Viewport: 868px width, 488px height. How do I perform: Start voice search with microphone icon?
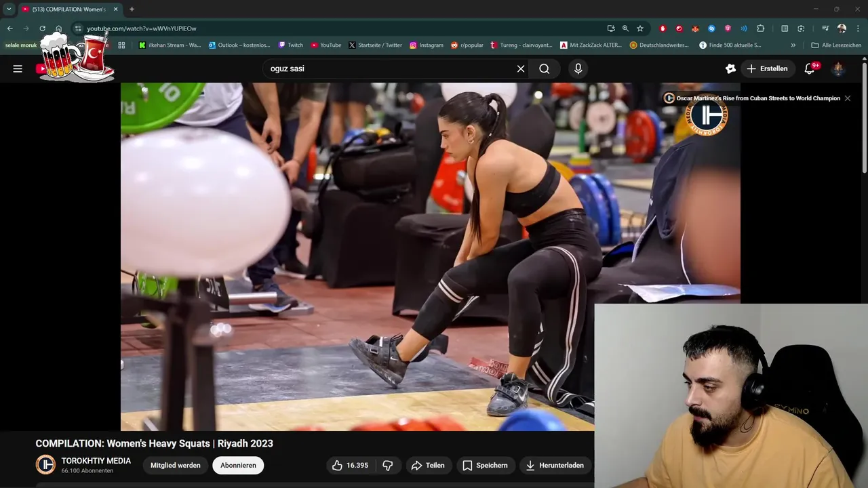coord(578,68)
